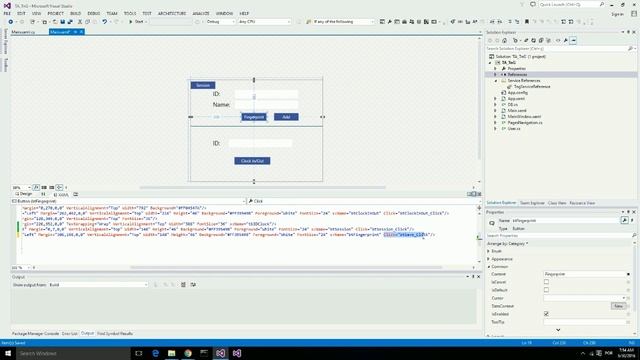640x360 pixels.
Task: Click the Save All toolbar icon
Action: tap(70, 22)
